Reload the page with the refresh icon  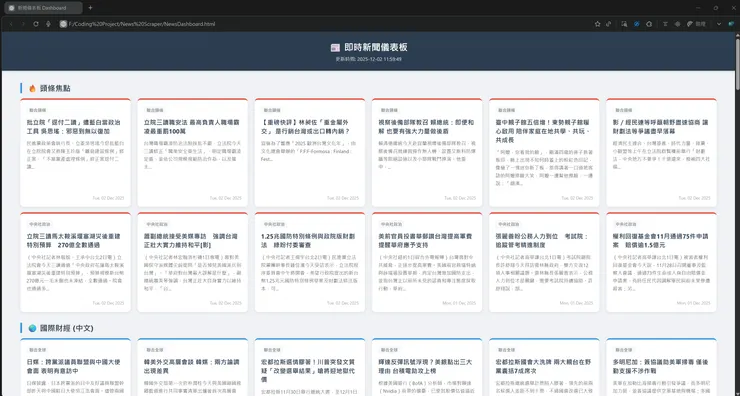[x=35, y=24]
